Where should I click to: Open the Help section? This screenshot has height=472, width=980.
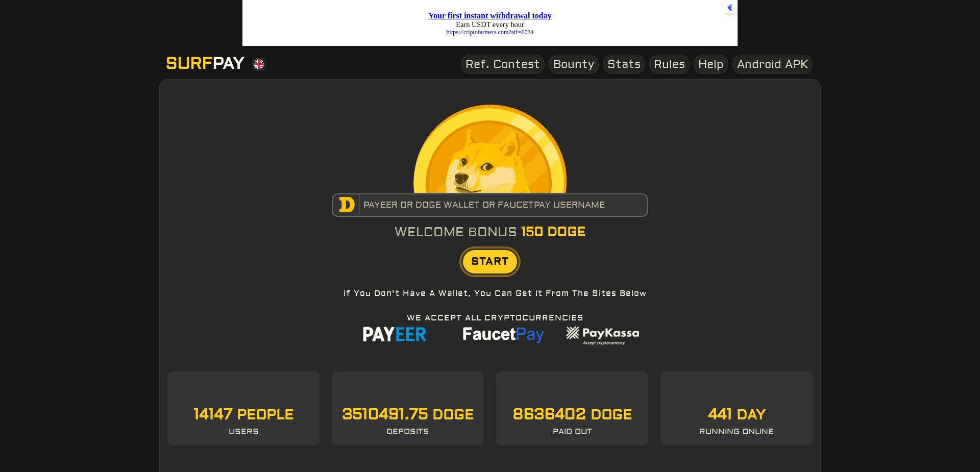(710, 64)
